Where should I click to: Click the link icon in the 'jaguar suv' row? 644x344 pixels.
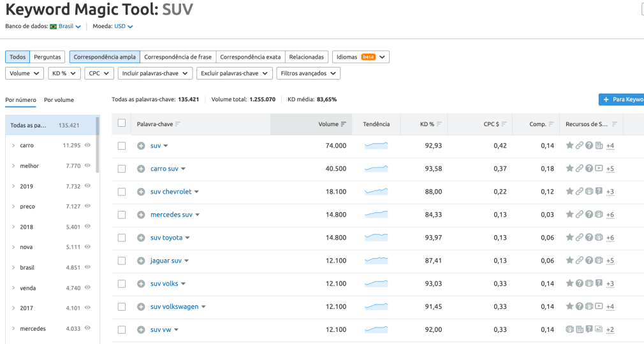[579, 261]
